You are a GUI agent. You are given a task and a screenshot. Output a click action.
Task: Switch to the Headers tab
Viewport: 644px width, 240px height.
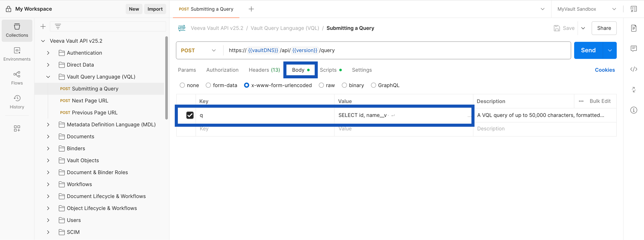coord(264,70)
